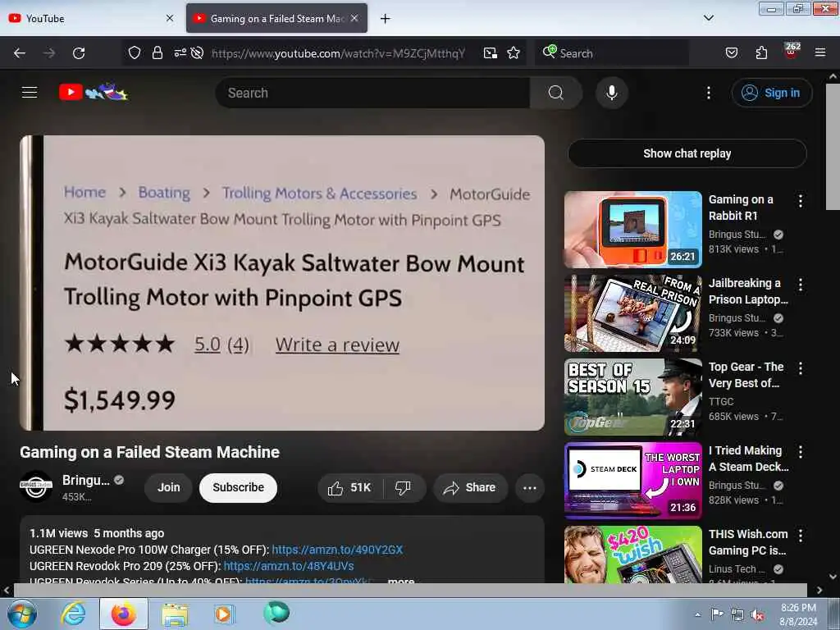Open a new tab with plus button

[x=385, y=19]
